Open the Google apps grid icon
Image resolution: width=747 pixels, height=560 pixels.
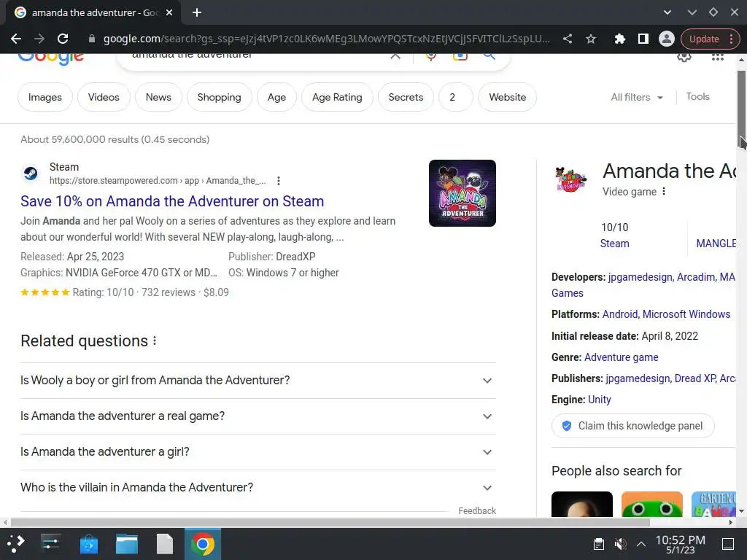(718, 57)
